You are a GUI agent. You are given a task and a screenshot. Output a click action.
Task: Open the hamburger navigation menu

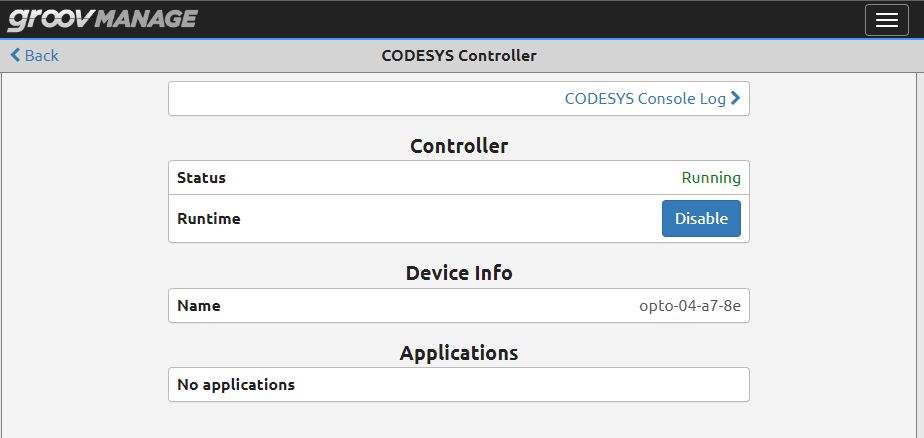pos(886,20)
